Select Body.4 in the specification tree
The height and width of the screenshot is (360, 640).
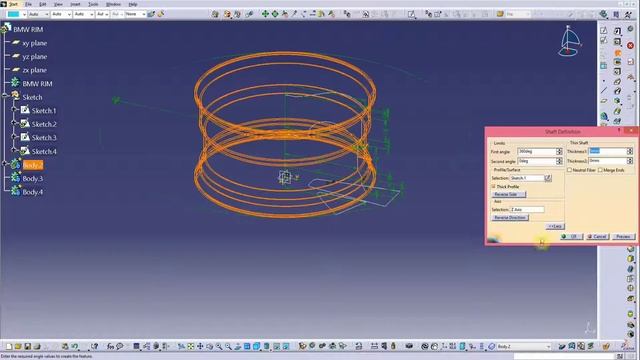pos(33,192)
